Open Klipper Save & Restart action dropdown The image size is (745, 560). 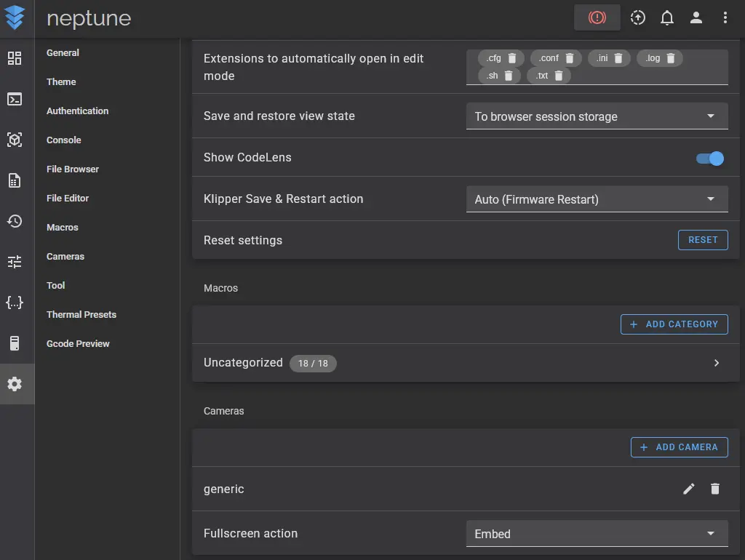click(597, 199)
